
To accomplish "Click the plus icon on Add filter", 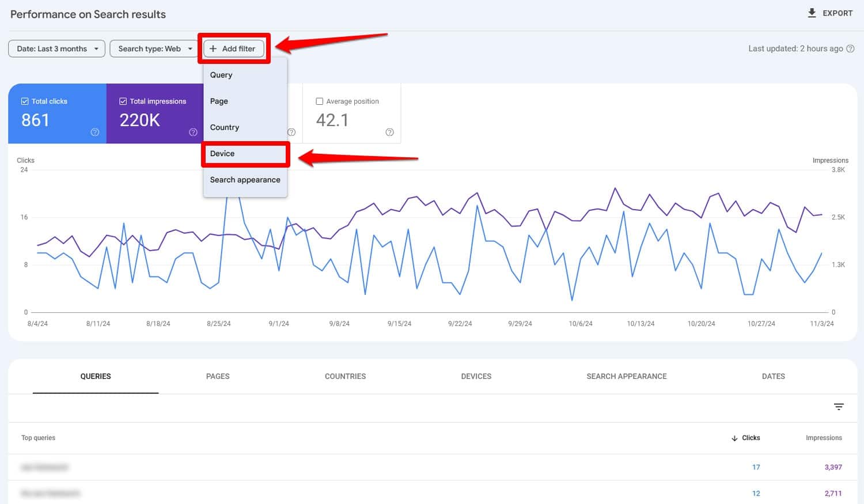I will 214,48.
